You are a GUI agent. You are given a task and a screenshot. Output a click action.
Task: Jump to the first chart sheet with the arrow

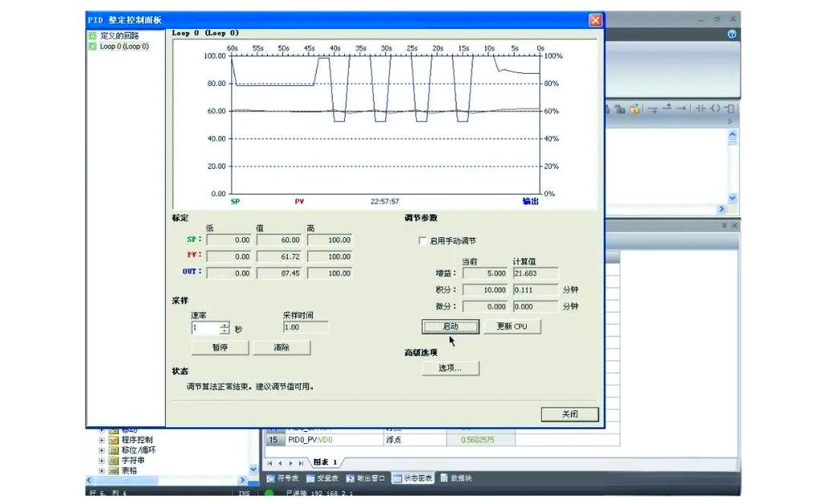270,463
